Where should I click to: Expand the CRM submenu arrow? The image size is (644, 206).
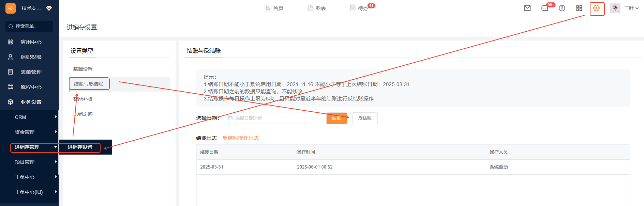point(56,117)
